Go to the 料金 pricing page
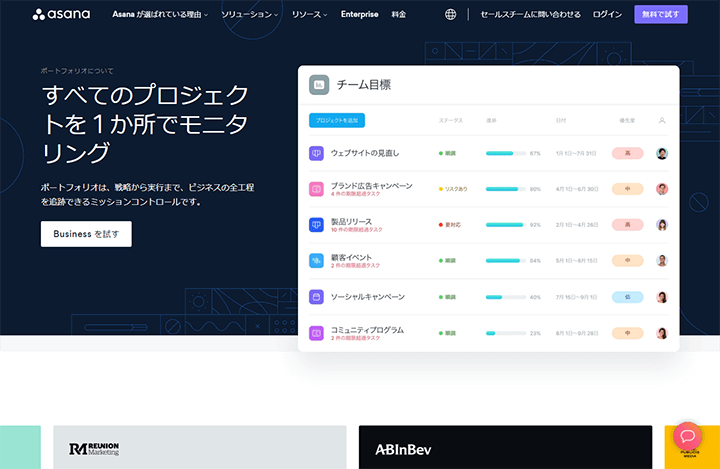 [399, 15]
